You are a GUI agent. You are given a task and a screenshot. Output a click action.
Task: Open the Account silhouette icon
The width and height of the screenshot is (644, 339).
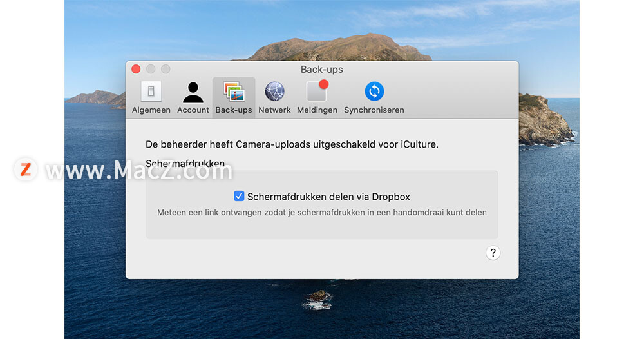point(193,92)
